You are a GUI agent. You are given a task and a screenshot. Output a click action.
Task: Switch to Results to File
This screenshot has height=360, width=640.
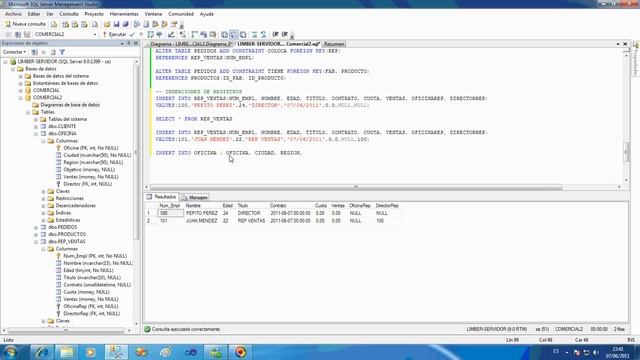point(243,34)
